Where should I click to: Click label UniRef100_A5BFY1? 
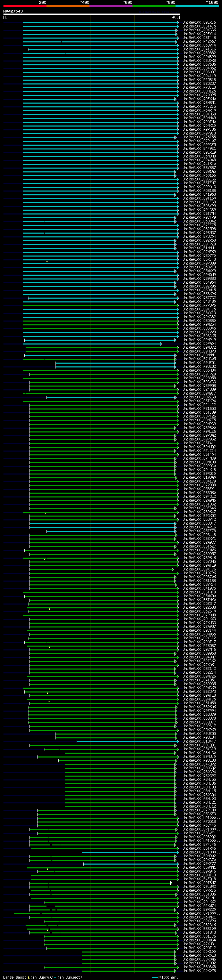(x=199, y=489)
